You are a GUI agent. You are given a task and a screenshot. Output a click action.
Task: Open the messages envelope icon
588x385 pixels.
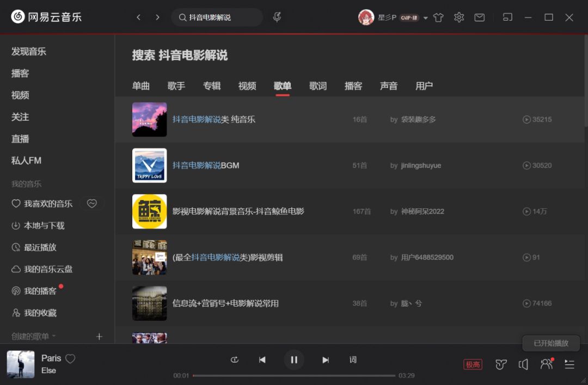tap(479, 17)
